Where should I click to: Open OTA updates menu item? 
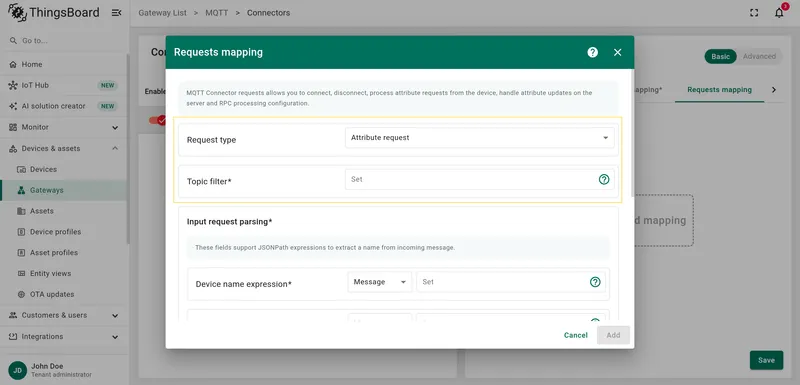(x=64, y=294)
